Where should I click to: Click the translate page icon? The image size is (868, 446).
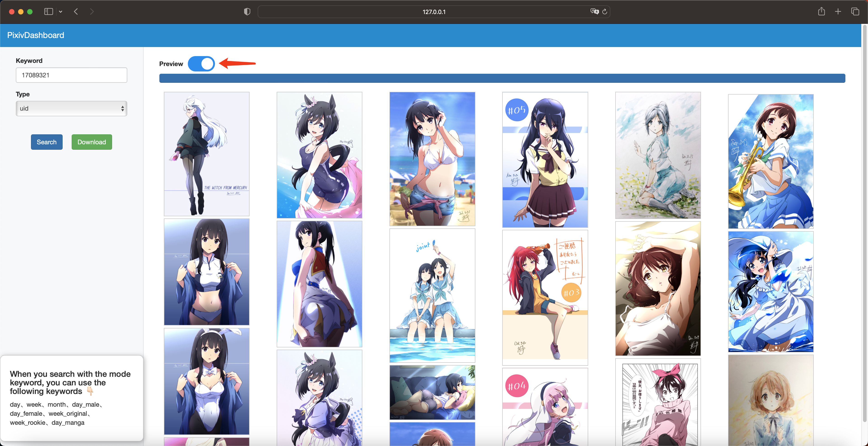click(594, 12)
